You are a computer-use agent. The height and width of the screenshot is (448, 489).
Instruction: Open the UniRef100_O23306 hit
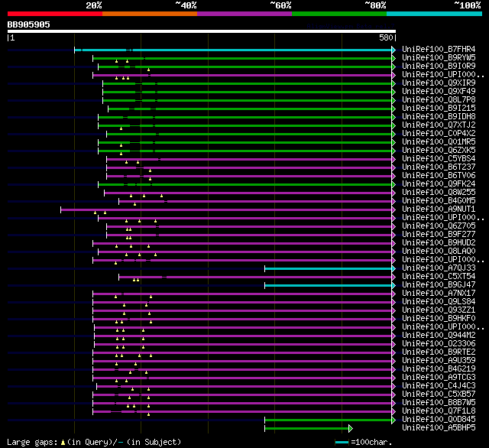click(x=439, y=344)
